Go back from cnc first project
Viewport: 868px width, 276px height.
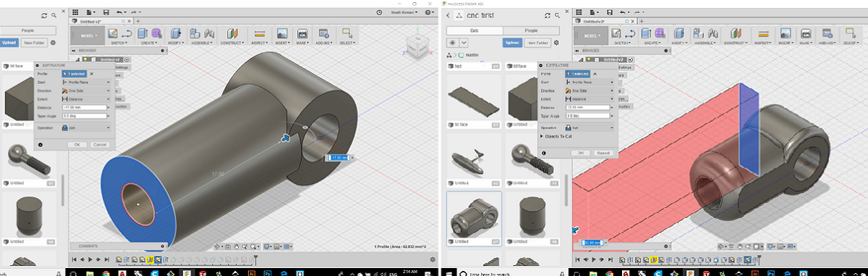448,15
